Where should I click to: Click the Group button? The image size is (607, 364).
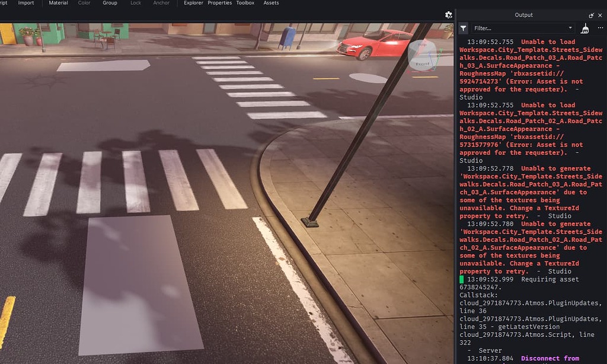point(110,3)
